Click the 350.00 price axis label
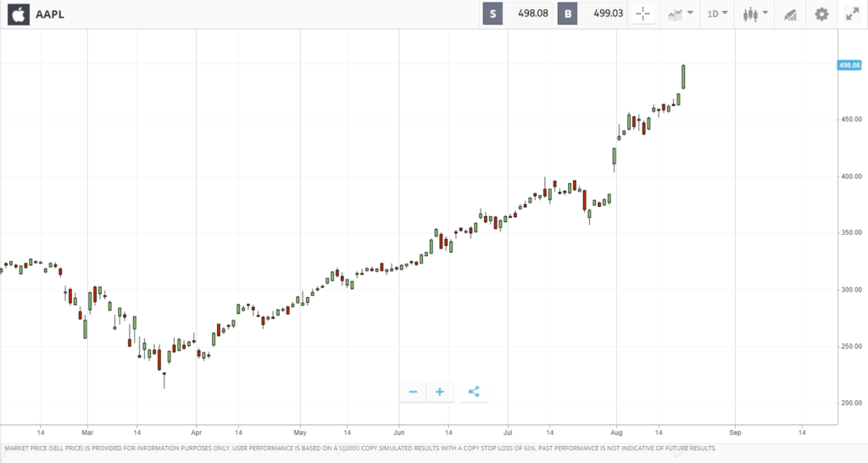This screenshot has height=463, width=868. coord(851,232)
